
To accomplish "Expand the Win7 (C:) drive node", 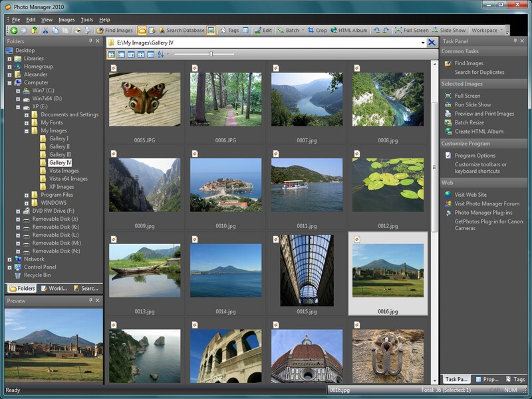I will click(x=18, y=91).
